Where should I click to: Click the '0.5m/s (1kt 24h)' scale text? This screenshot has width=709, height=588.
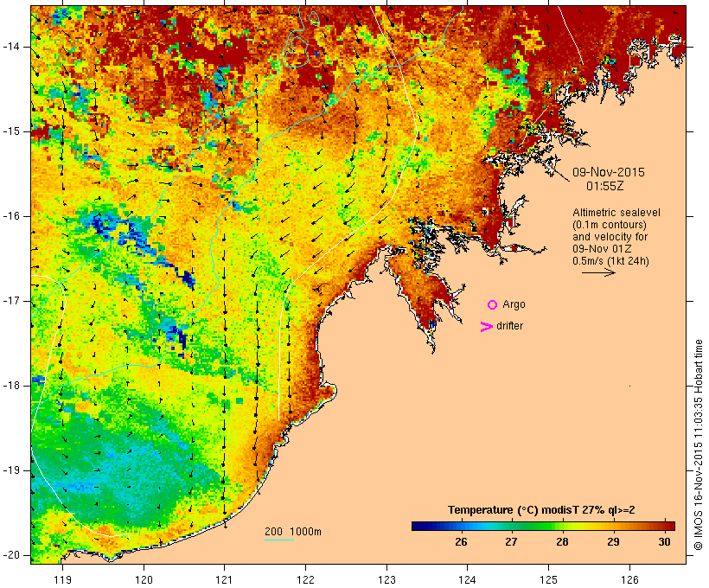pos(610,261)
